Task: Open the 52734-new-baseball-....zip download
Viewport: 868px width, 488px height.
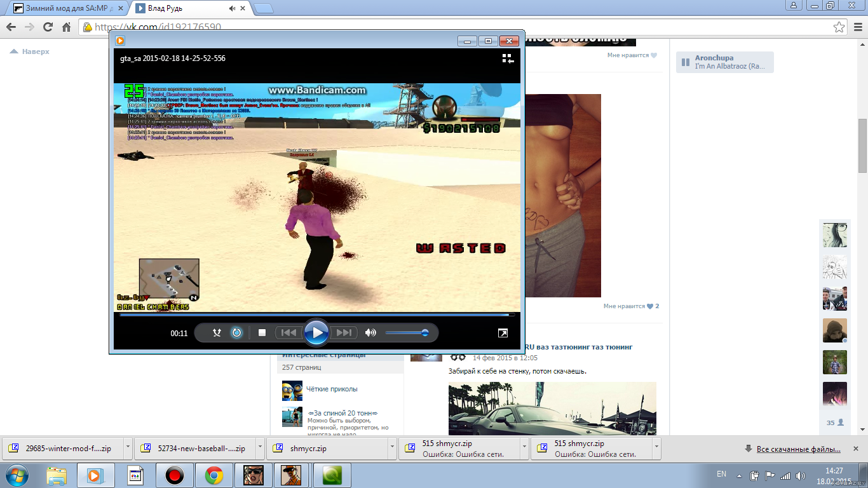Action: click(196, 449)
